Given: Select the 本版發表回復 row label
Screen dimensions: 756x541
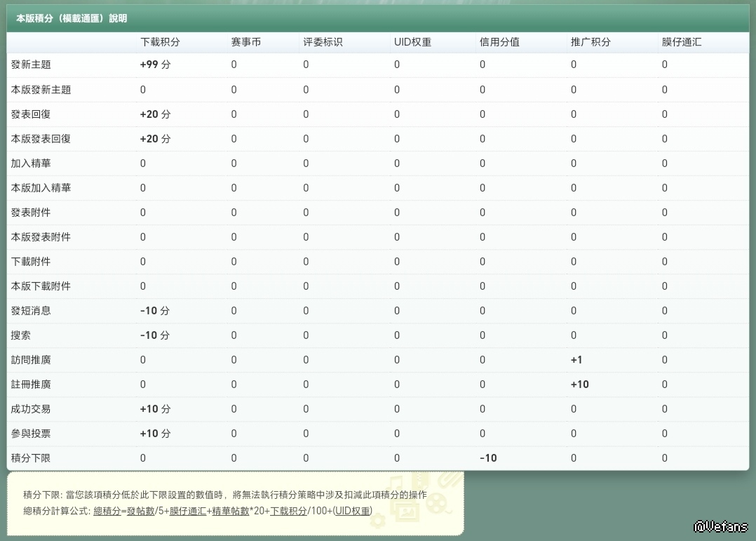Looking at the screenshot, I should 41,139.
